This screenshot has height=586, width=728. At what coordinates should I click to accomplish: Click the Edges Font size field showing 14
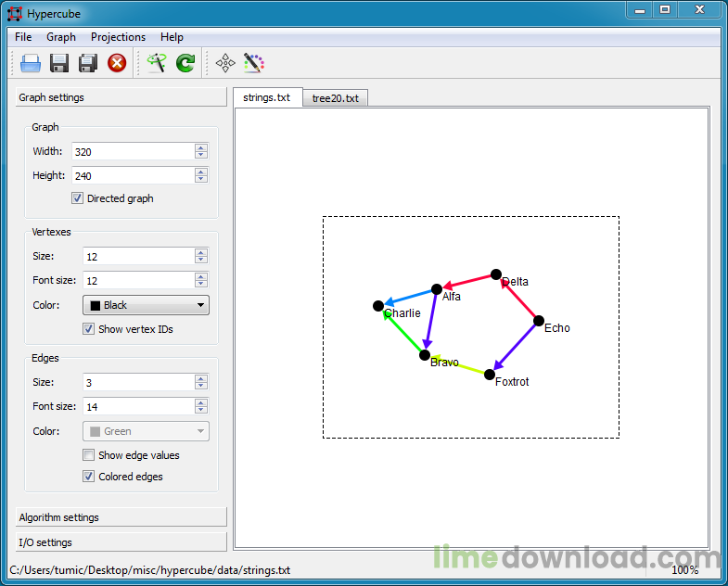139,407
